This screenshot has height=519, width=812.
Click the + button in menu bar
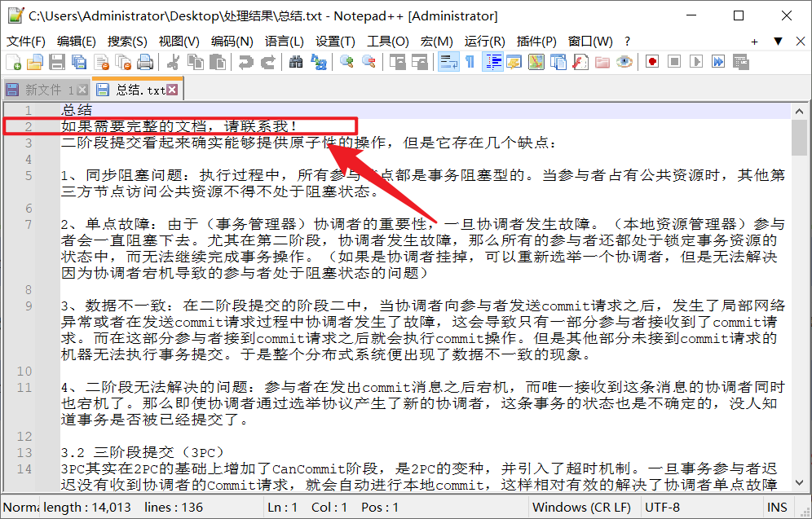point(754,42)
